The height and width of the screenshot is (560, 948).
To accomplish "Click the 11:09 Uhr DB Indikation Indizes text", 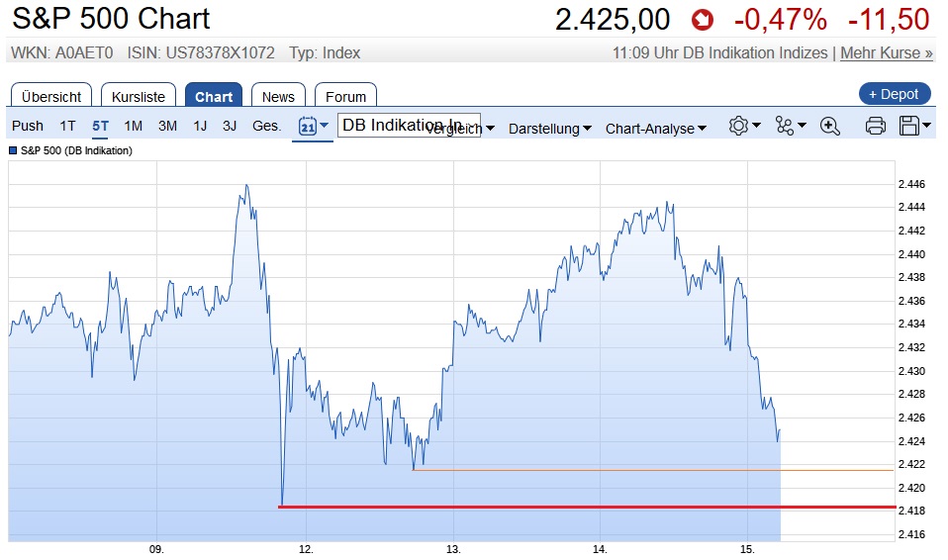I will pos(720,53).
